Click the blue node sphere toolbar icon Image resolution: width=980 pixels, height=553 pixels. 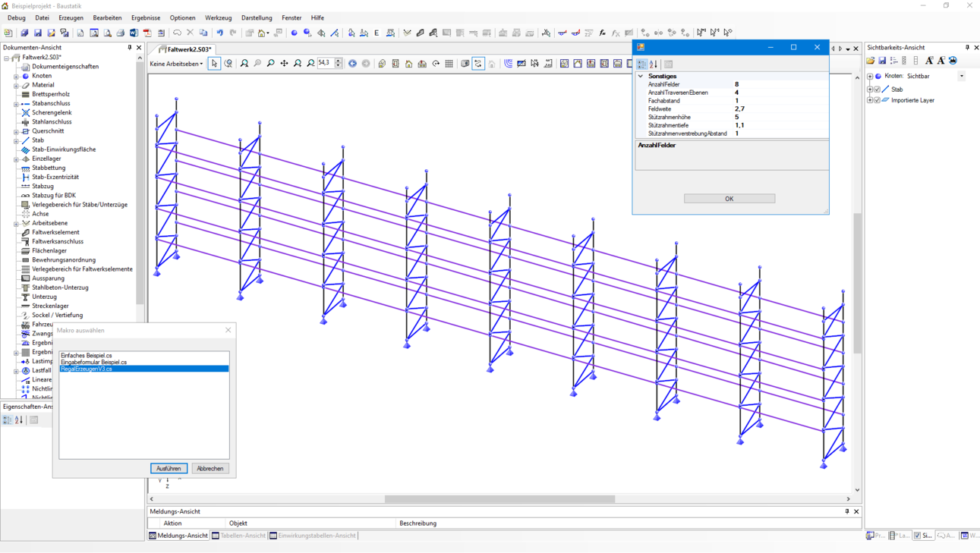(x=295, y=33)
